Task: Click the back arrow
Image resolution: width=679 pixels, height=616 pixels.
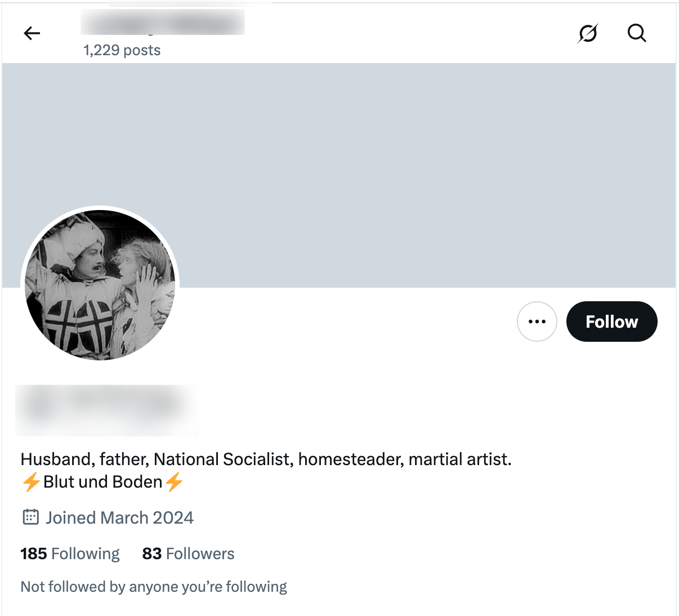Action: click(32, 34)
